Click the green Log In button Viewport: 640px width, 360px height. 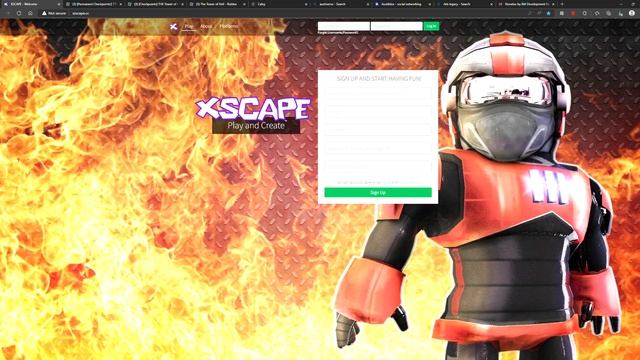point(431,26)
